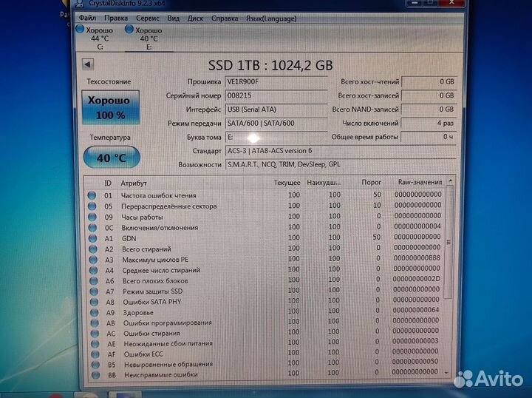Select the Часы работы row text
The width and height of the screenshot is (532, 398).
click(142, 217)
